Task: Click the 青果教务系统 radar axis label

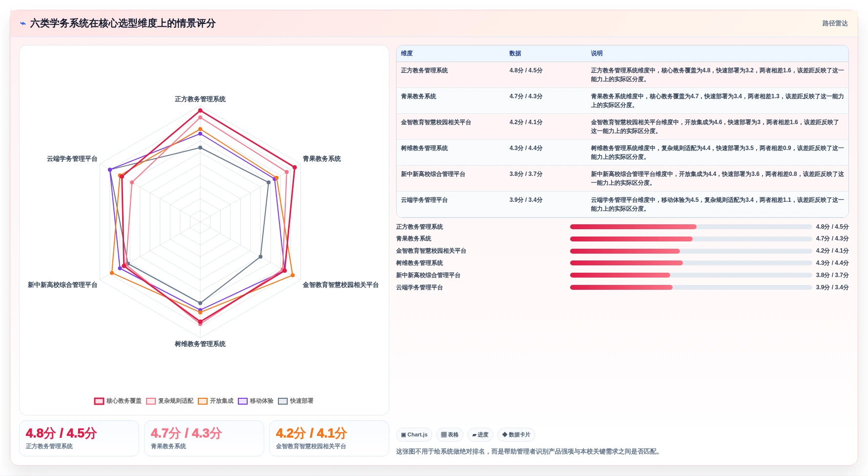Action: (322, 159)
